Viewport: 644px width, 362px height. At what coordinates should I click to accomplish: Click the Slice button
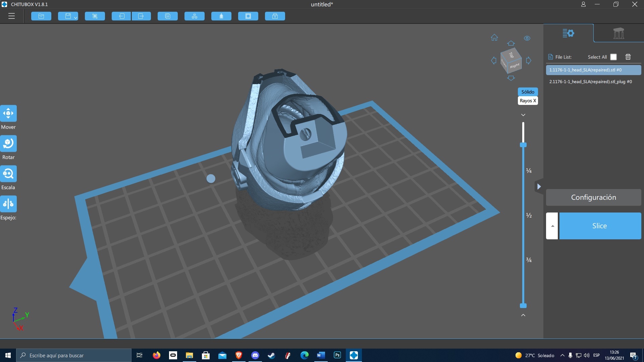click(600, 226)
